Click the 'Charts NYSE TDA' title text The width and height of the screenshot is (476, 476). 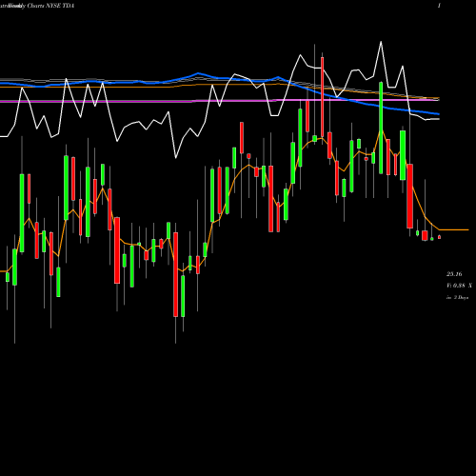[x=50, y=6]
